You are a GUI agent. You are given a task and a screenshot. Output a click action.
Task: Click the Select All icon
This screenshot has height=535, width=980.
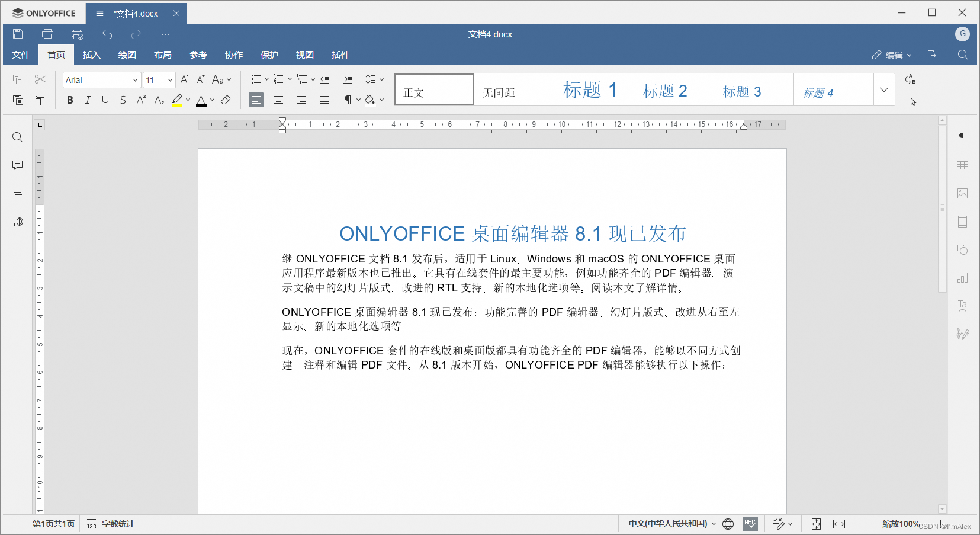910,100
